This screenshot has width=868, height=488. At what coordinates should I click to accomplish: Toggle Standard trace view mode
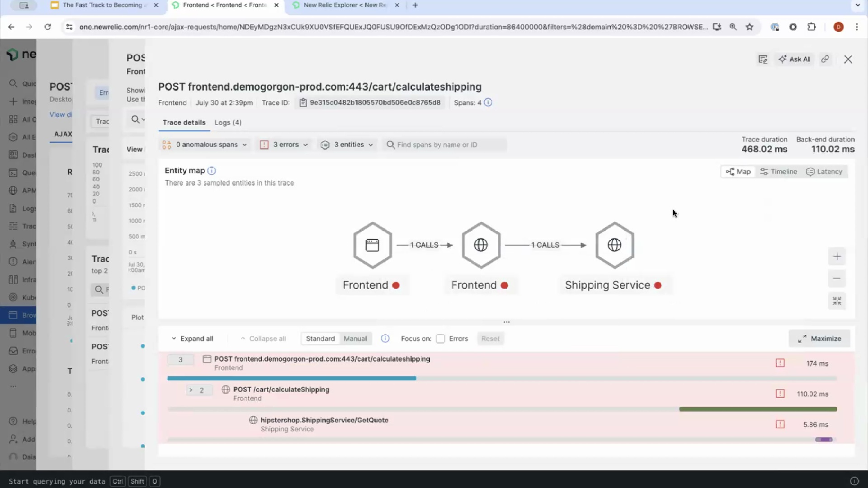pyautogui.click(x=320, y=338)
